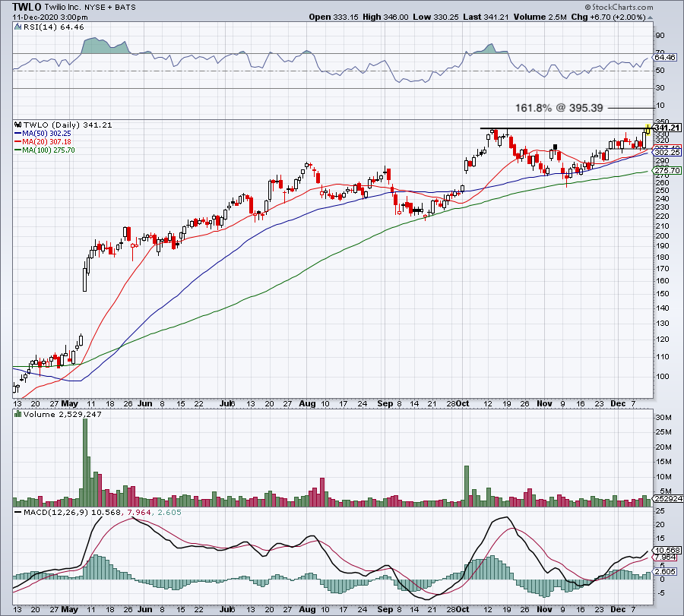The height and width of the screenshot is (616, 684).
Task: Click the 7.964 signal tag on right axis
Action: (666, 558)
